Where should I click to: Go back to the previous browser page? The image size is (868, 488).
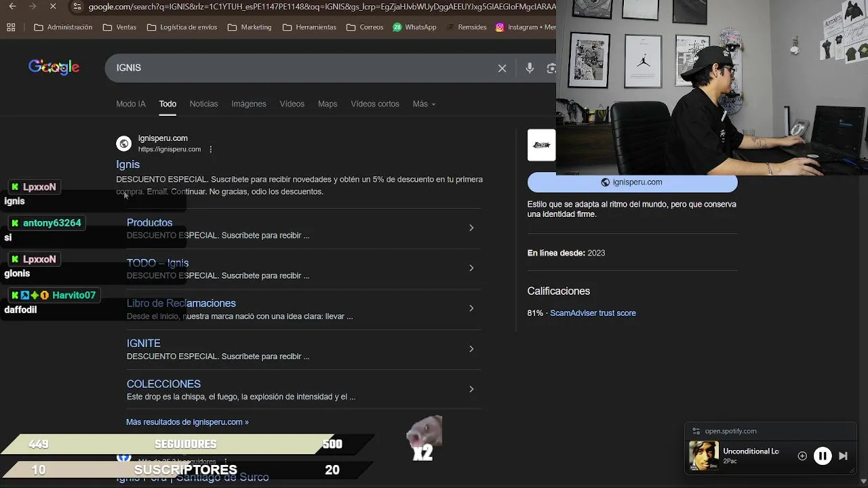(x=12, y=7)
